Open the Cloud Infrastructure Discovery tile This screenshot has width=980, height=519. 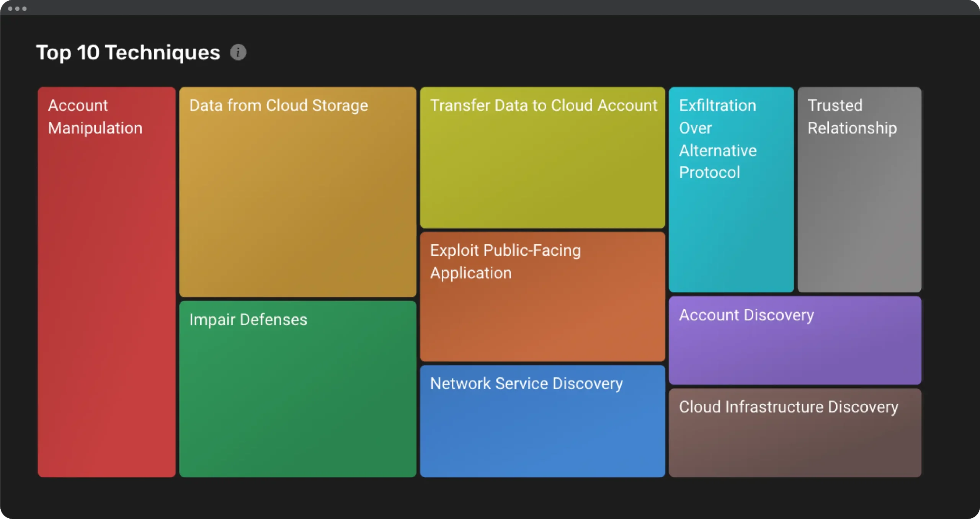[x=795, y=432]
